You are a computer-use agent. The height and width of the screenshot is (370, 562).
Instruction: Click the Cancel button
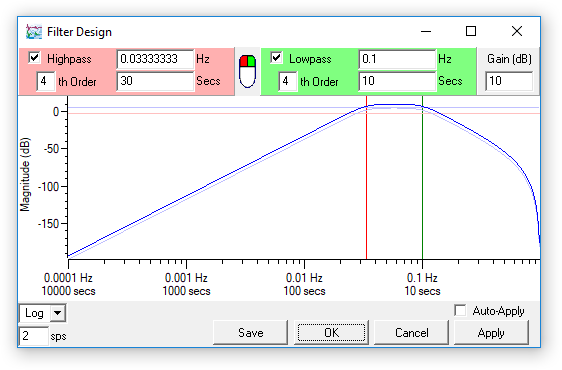[x=411, y=333]
